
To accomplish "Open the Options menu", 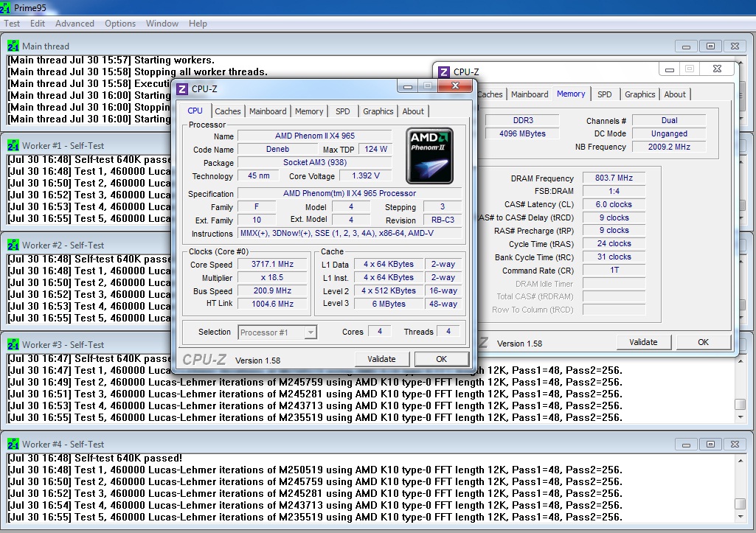I will 120,23.
